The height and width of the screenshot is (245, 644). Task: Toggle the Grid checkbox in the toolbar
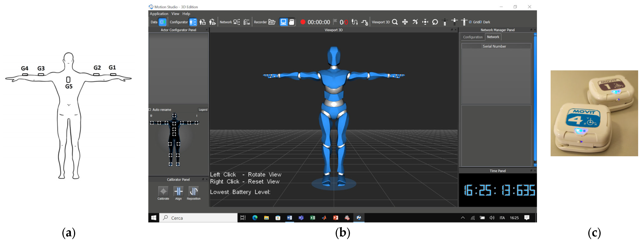click(470, 22)
